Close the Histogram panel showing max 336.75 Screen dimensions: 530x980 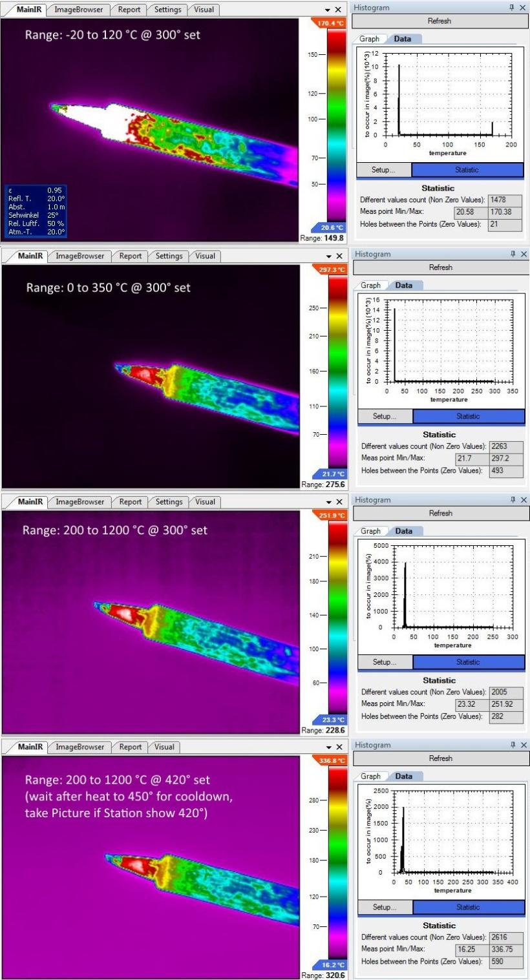[x=524, y=745]
